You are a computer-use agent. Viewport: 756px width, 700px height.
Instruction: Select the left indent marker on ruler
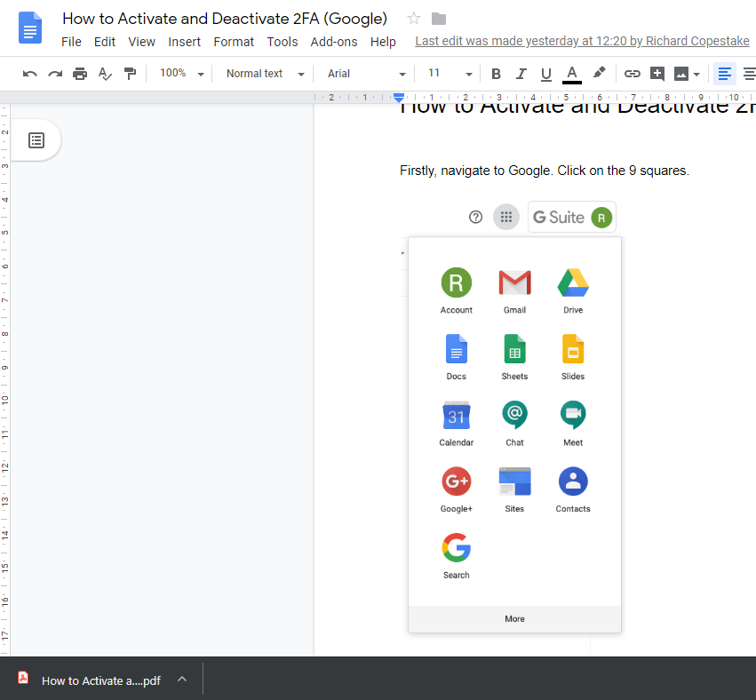click(x=398, y=99)
